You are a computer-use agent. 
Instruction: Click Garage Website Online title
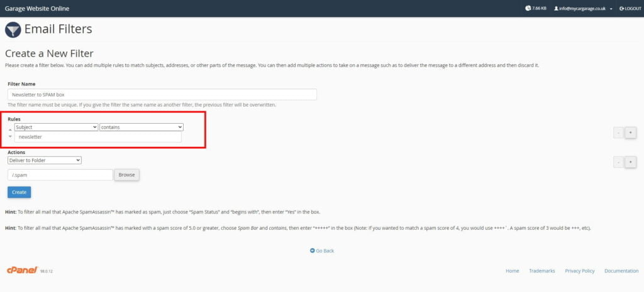coord(37,9)
